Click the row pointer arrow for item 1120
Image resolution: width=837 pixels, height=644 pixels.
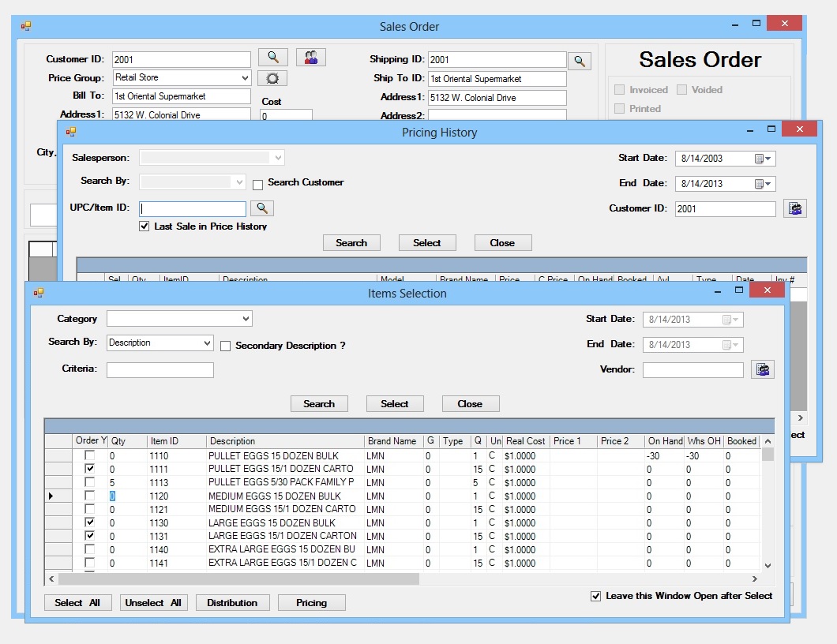[51, 496]
